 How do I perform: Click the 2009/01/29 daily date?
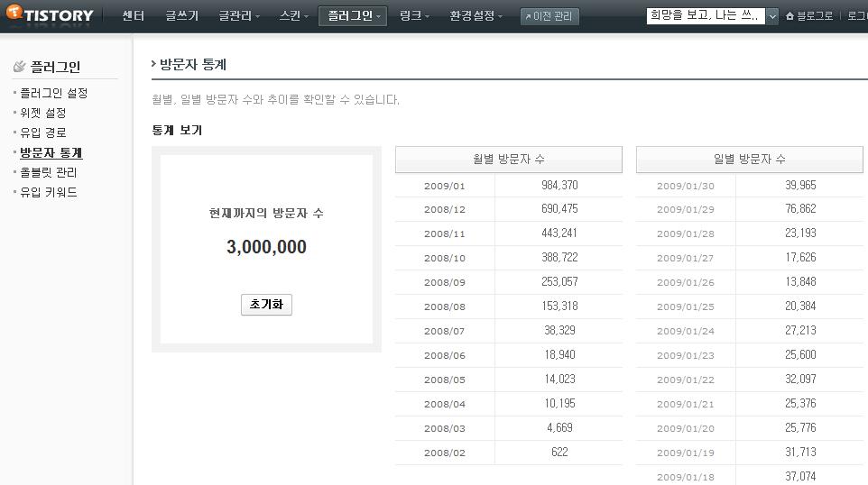(686, 209)
